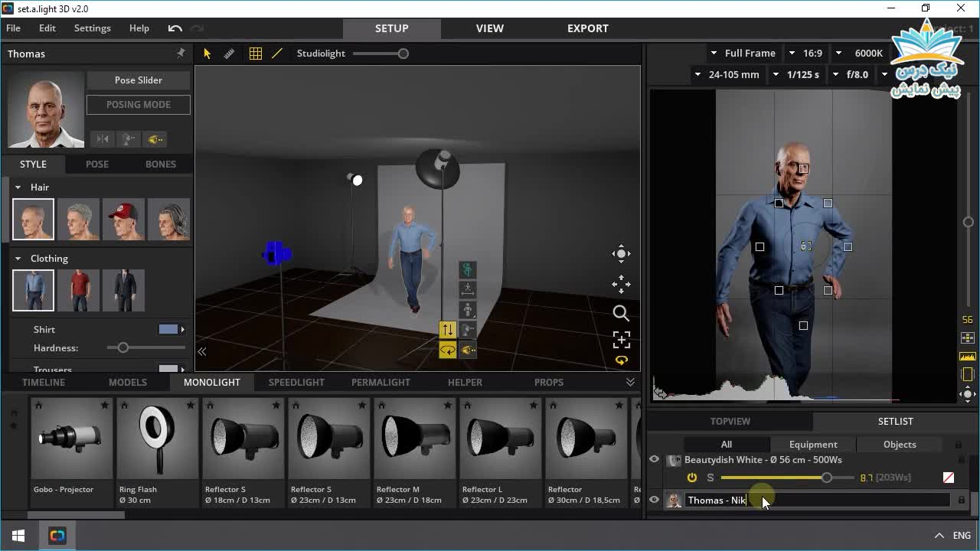Viewport: 980px width, 551px height.
Task: Click the Pose Slider button
Action: (x=139, y=80)
